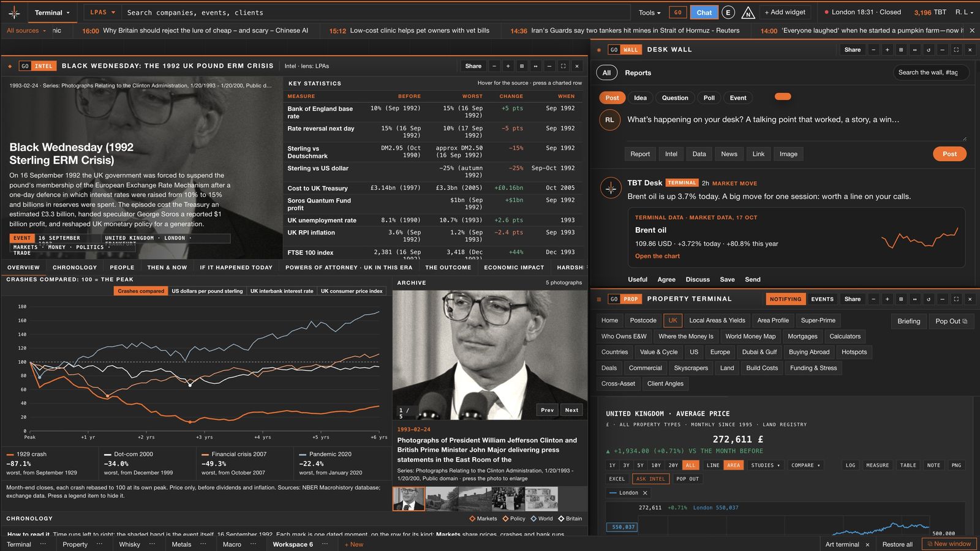980x551 pixels.
Task: Switch the price chart to LINE mode
Action: click(713, 465)
